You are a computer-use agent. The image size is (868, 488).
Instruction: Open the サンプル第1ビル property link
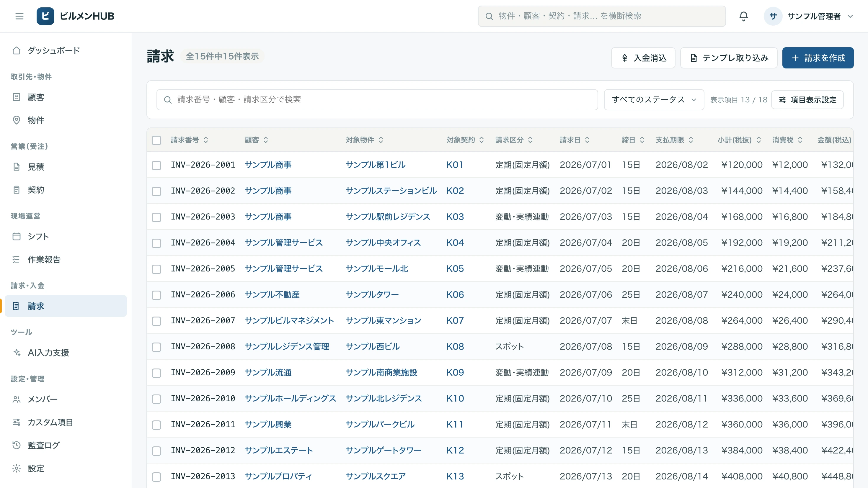tap(375, 165)
